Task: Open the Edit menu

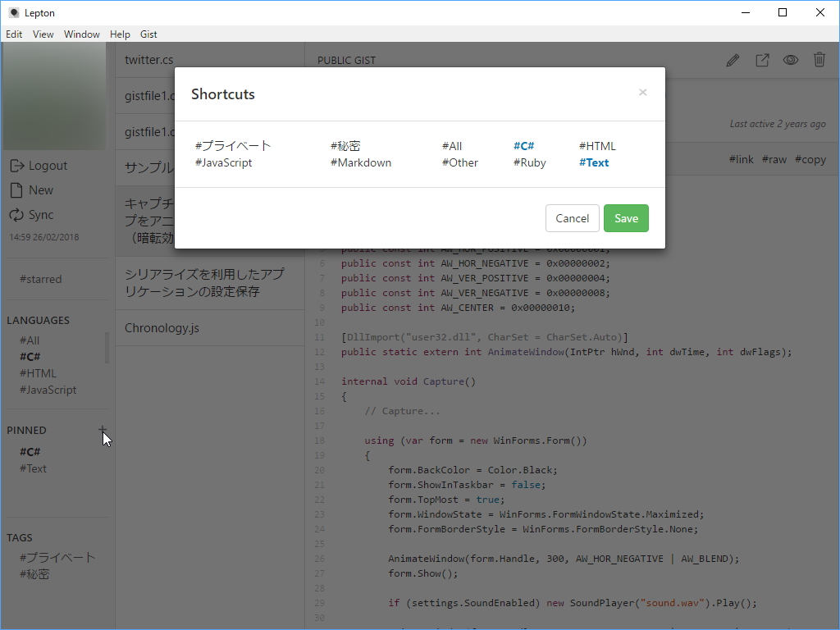Action: click(14, 34)
